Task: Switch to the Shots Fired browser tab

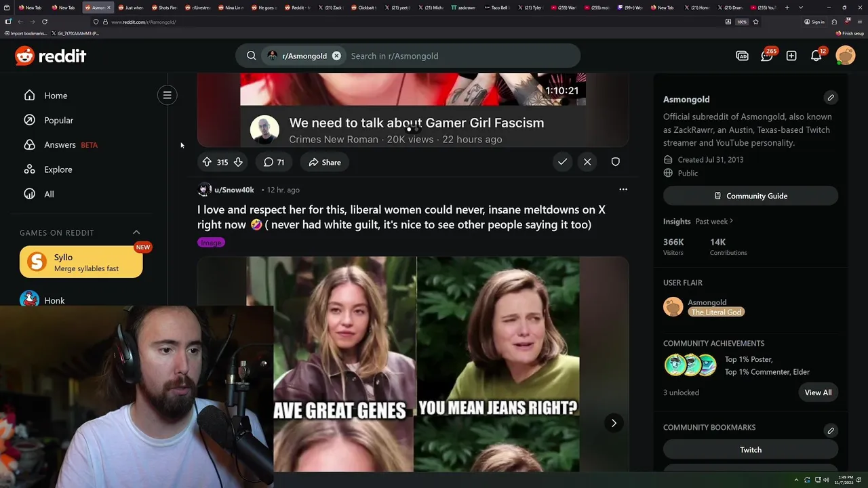Action: pos(164,7)
